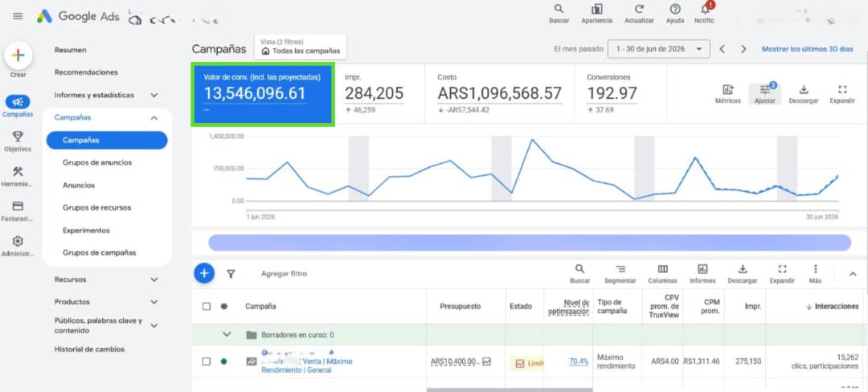Open the Segmentar icon
This screenshot has height=392, width=868.
[620, 269]
